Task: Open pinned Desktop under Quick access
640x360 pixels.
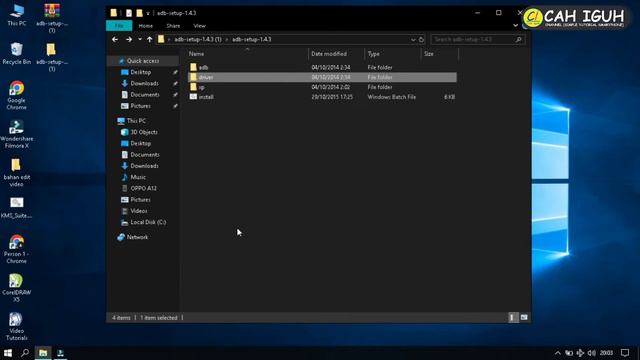Action: [x=141, y=72]
